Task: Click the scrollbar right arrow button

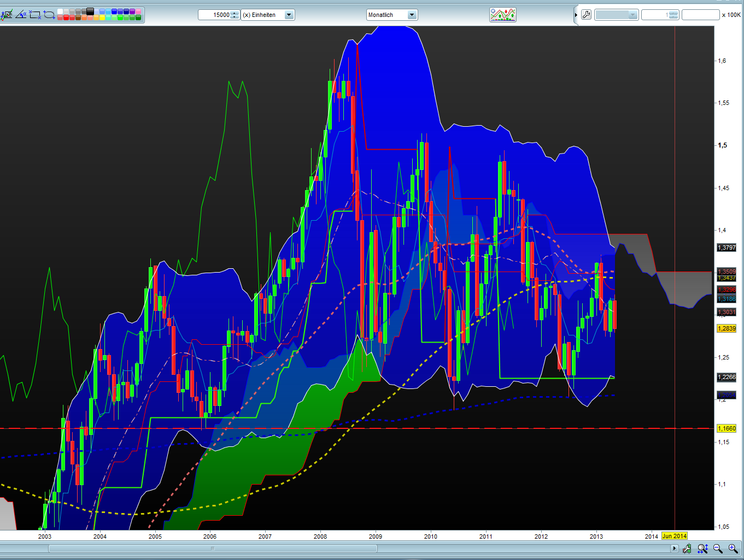Action: (x=675, y=549)
